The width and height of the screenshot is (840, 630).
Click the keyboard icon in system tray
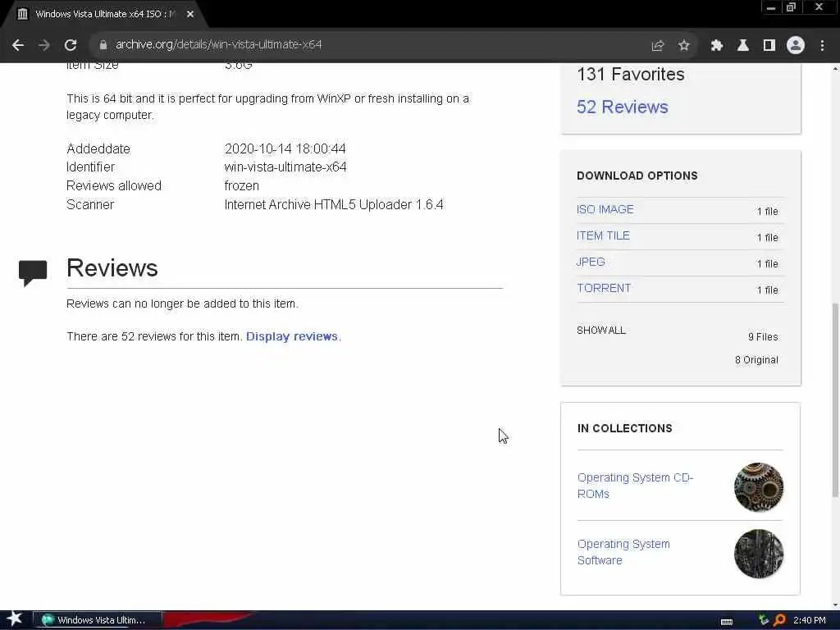click(727, 621)
